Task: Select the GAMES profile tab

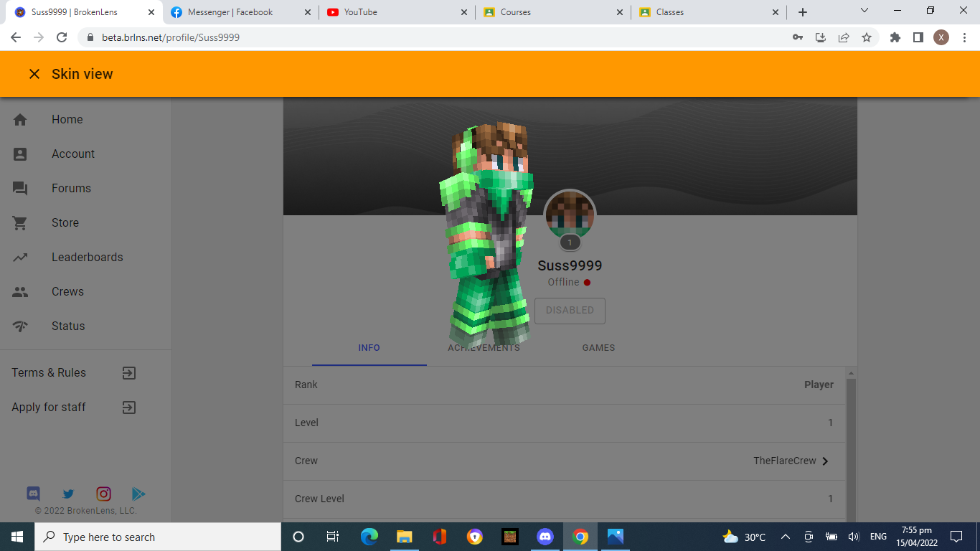Action: 598,348
